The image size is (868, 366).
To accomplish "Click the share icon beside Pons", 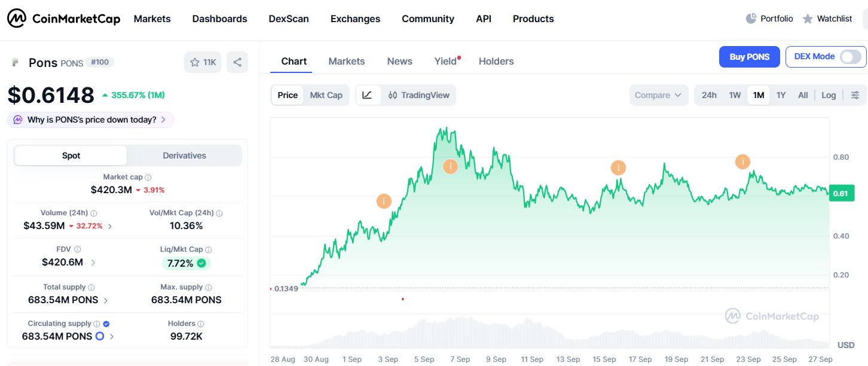I will [237, 62].
